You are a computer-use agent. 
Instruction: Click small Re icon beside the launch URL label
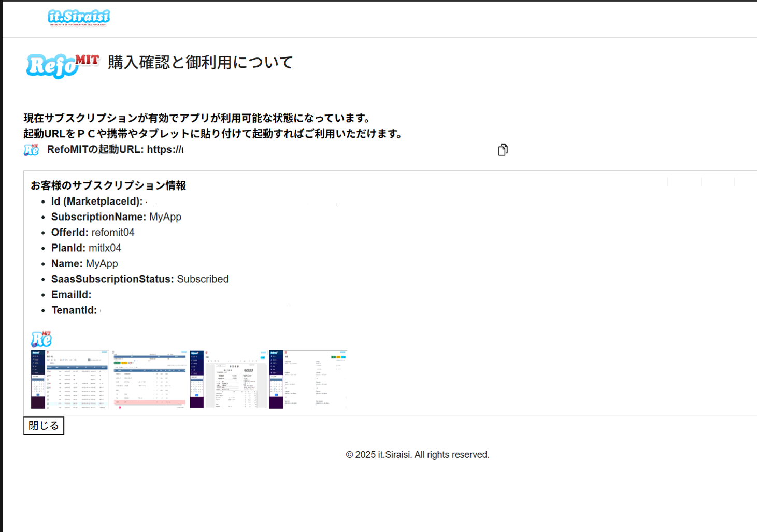pyautogui.click(x=32, y=150)
